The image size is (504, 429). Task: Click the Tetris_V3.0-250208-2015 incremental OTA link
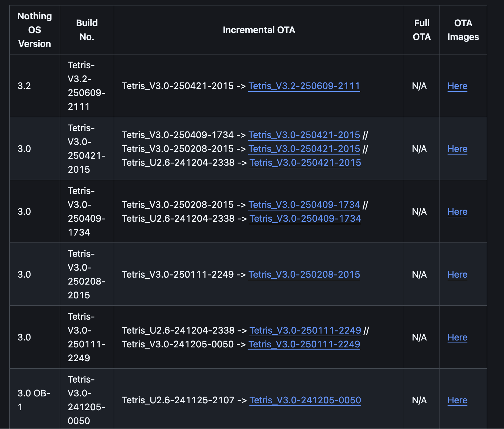click(304, 274)
